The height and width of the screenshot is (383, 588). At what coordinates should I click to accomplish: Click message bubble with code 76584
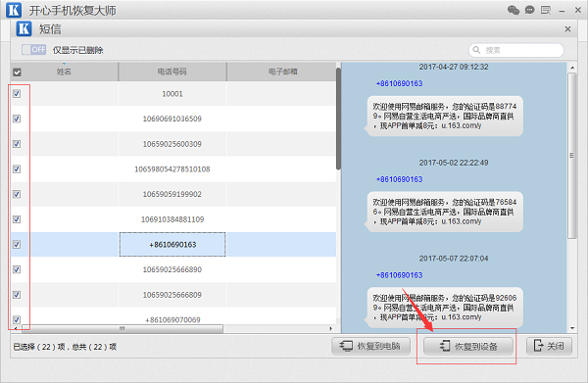[x=444, y=212]
